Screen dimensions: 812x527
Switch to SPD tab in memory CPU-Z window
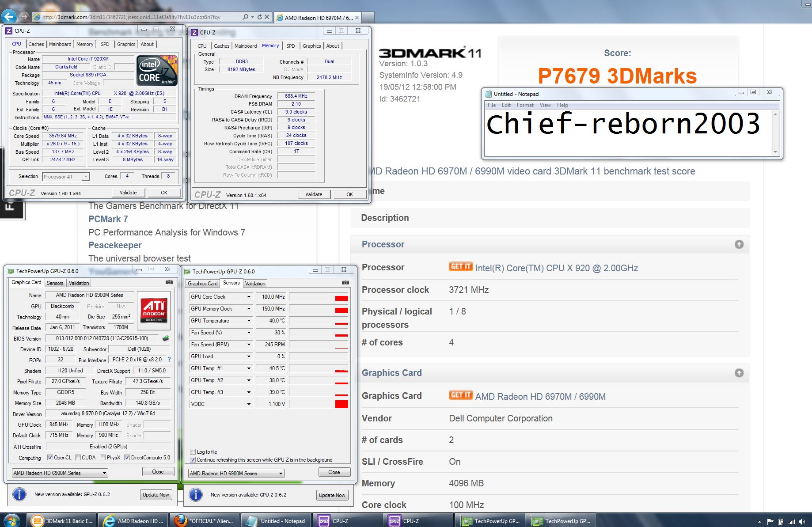[x=290, y=46]
